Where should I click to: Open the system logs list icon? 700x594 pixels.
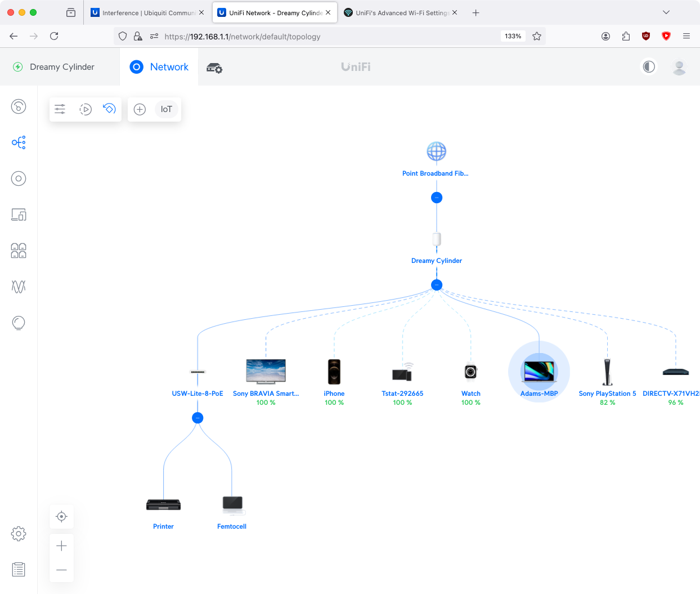point(19,570)
